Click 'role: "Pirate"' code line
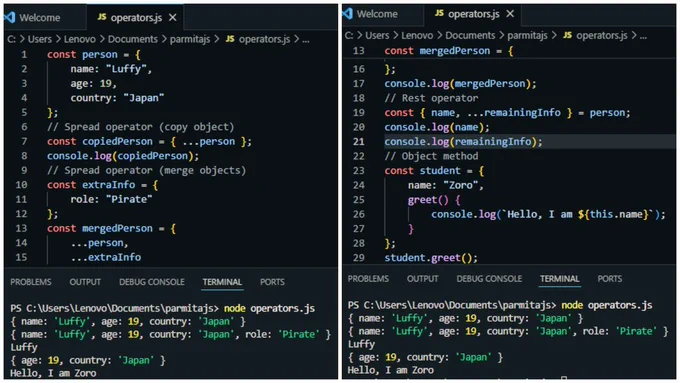The width and height of the screenshot is (680, 383). 111,200
